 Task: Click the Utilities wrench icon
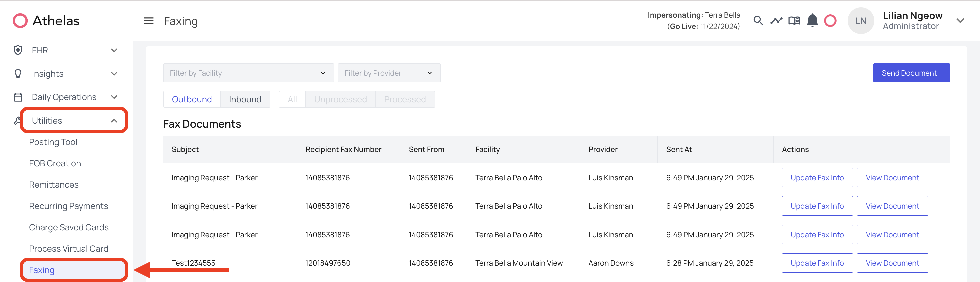[x=17, y=121]
